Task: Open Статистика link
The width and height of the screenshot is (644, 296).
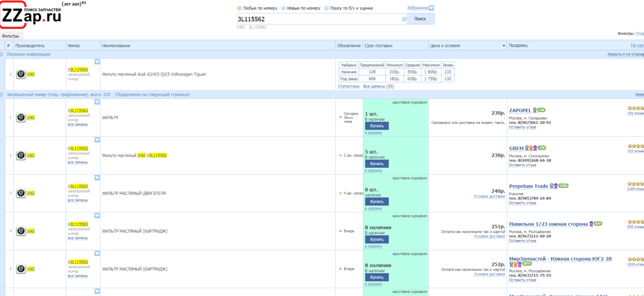Action: [349, 86]
